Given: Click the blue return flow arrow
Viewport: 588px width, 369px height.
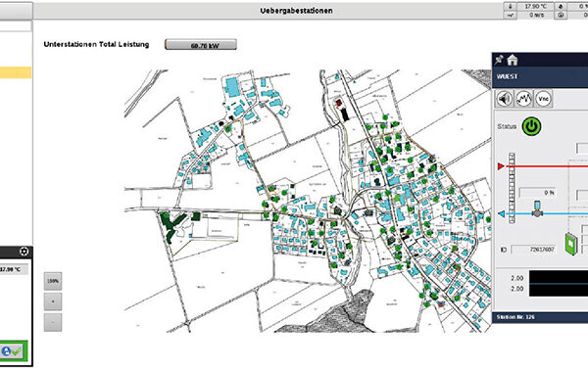Looking at the screenshot, I should (501, 214).
